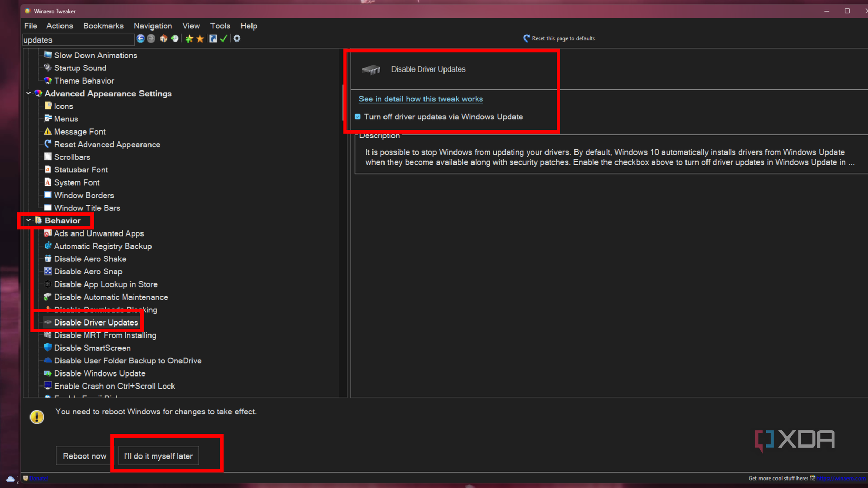Click the navigate back arrow icon

139,38
